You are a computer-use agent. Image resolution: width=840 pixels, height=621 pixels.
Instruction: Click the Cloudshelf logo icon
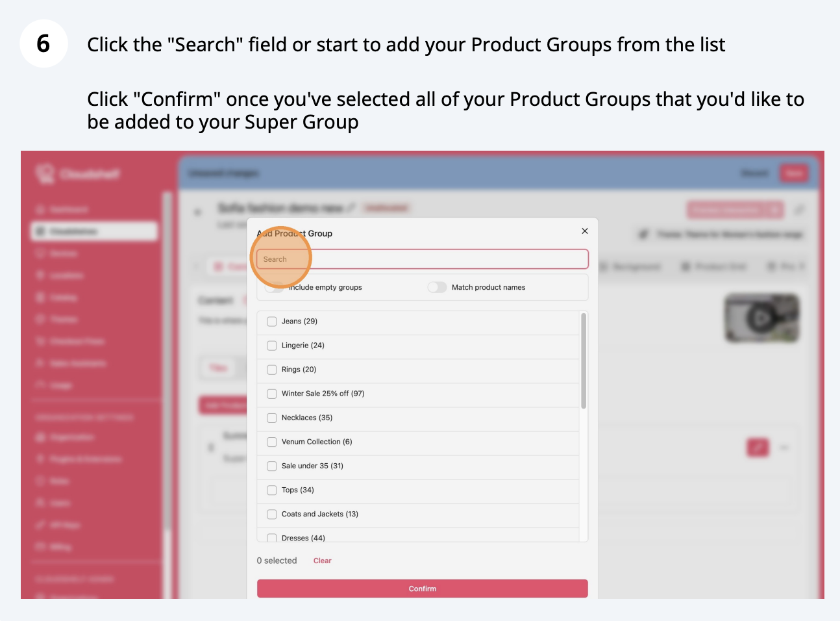[x=45, y=173]
